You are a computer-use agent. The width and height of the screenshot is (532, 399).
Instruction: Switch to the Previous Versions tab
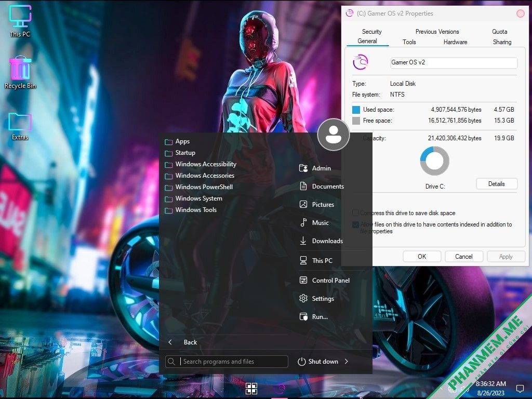437,32
